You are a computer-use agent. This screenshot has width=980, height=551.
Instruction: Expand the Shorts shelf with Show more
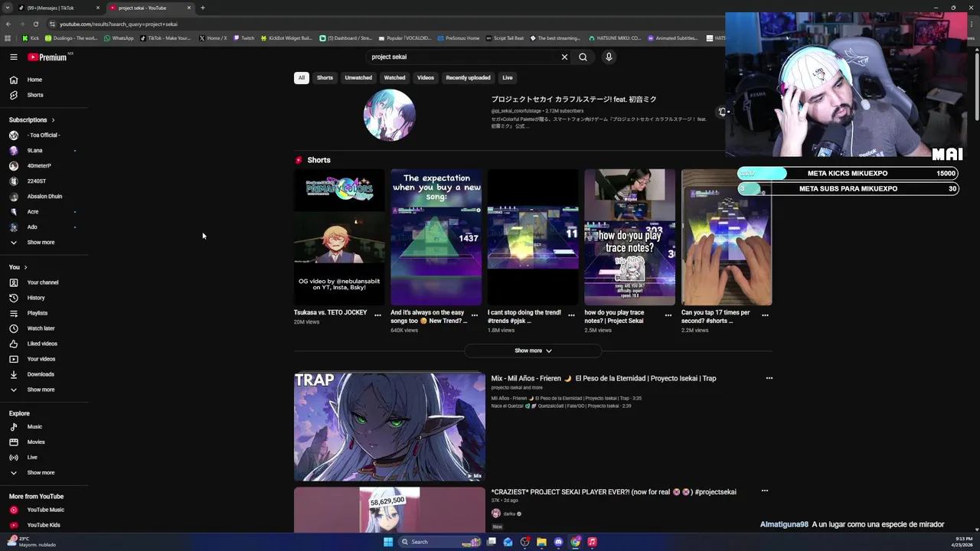pos(533,350)
